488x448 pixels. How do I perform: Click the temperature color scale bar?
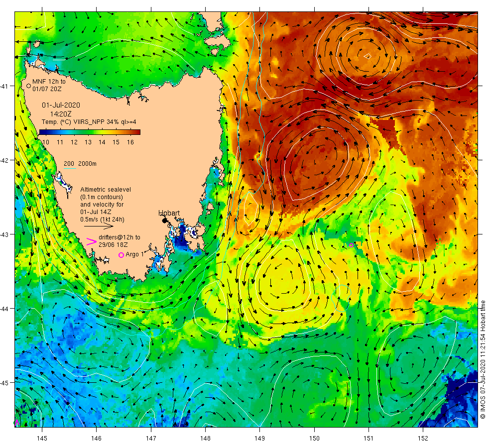[90, 132]
